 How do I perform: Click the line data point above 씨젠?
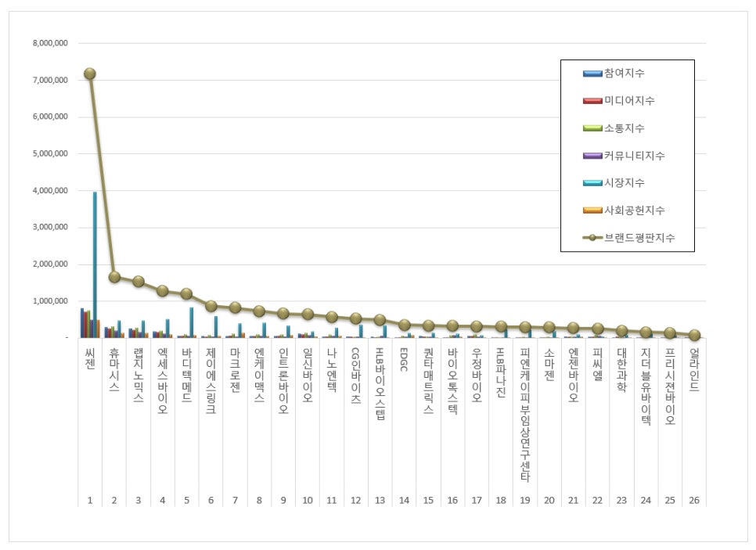pyautogui.click(x=90, y=74)
